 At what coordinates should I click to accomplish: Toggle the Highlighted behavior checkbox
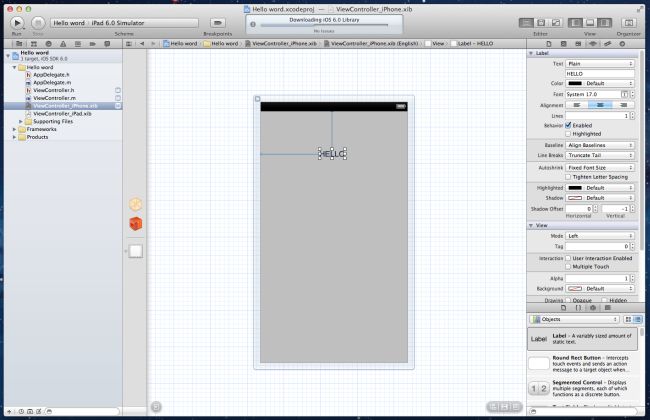(x=568, y=134)
